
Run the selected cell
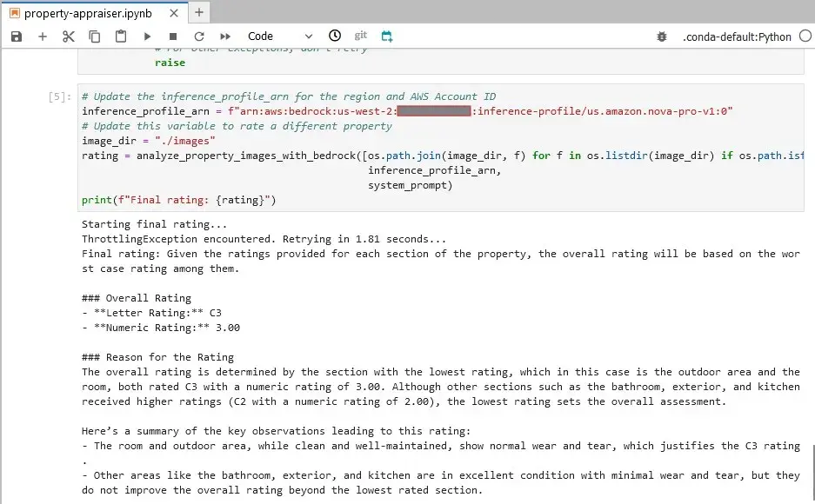point(147,36)
